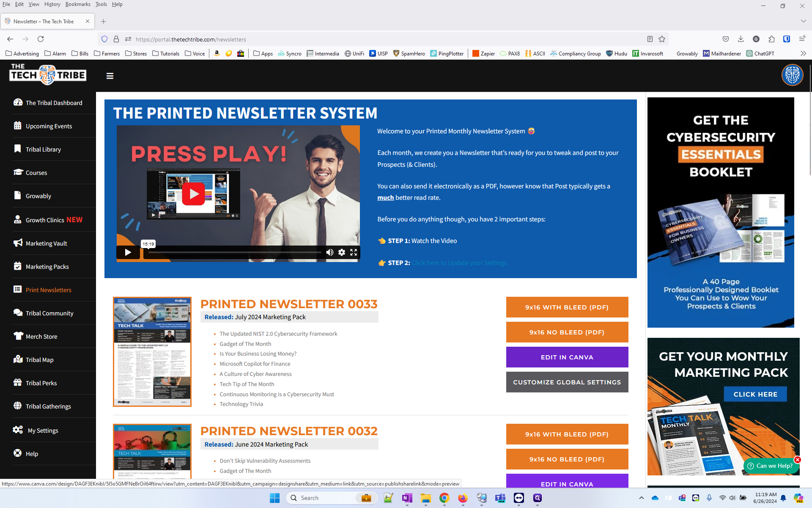Toggle Firefox reader view icon
812x508 pixels.
click(x=650, y=39)
